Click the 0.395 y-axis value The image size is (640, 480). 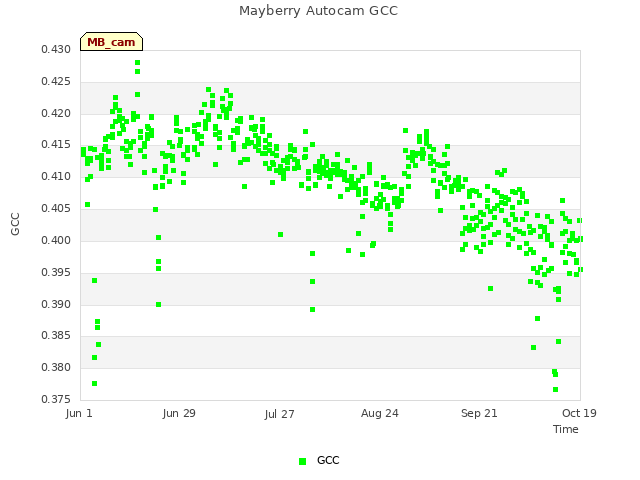pos(56,272)
